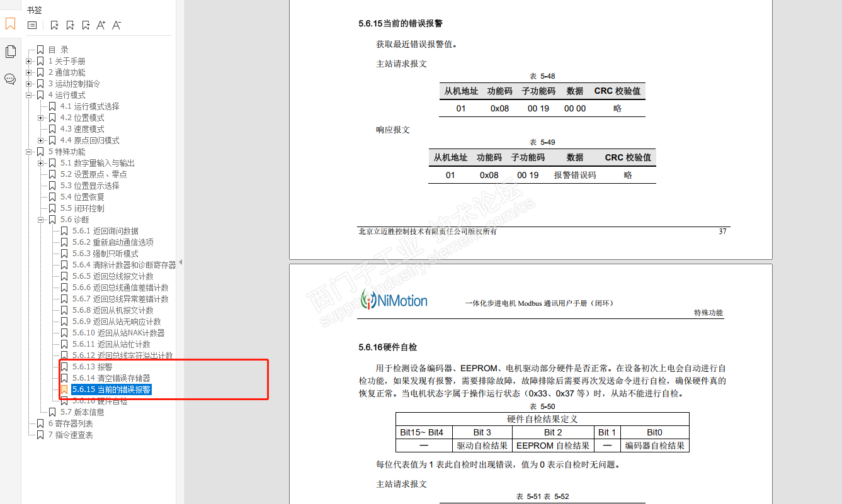Viewport: 842px width, 504px height.
Task: Collapse the '5 特殊功能' bookmark node
Action: tap(29, 152)
